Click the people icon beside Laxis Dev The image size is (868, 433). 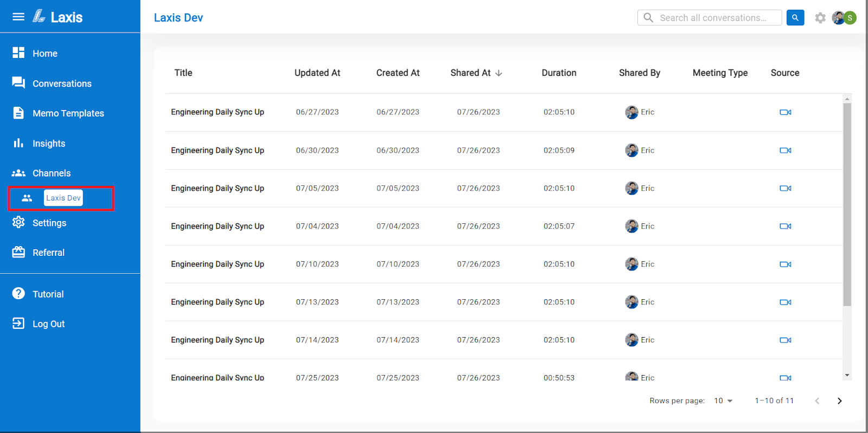(x=27, y=198)
